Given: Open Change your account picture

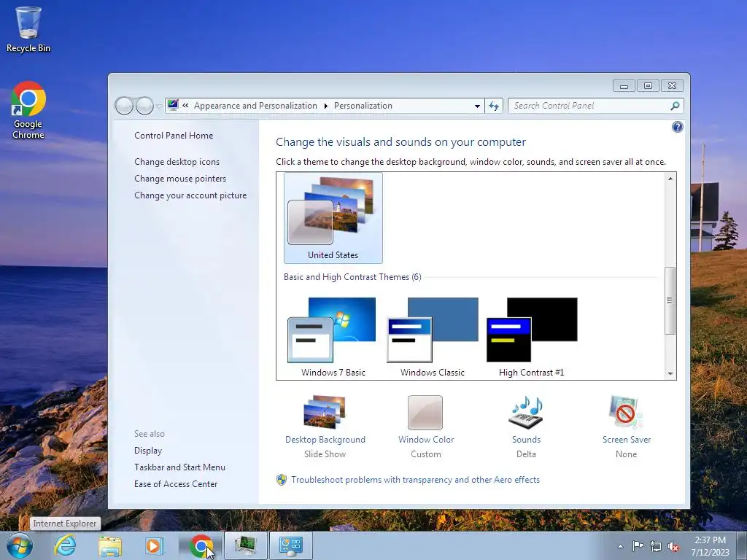Looking at the screenshot, I should point(190,195).
